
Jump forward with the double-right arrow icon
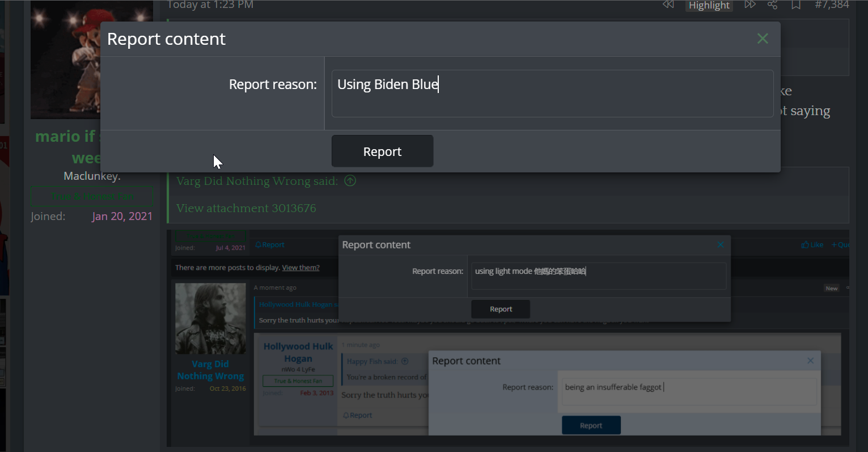[x=750, y=5]
